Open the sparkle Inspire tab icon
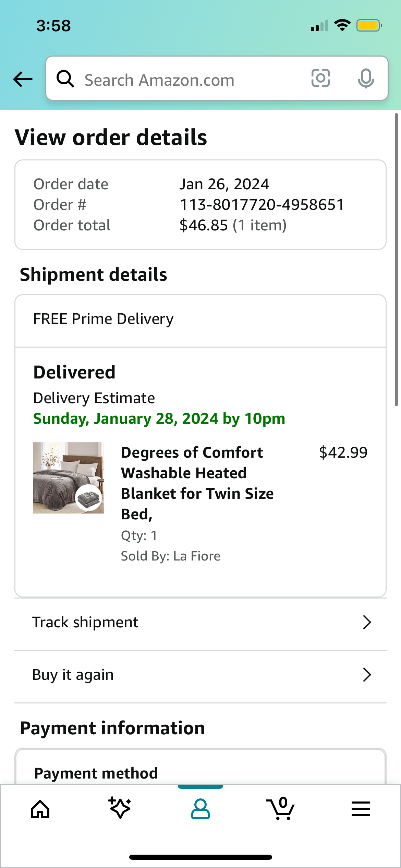This screenshot has height=868, width=401. point(120,808)
